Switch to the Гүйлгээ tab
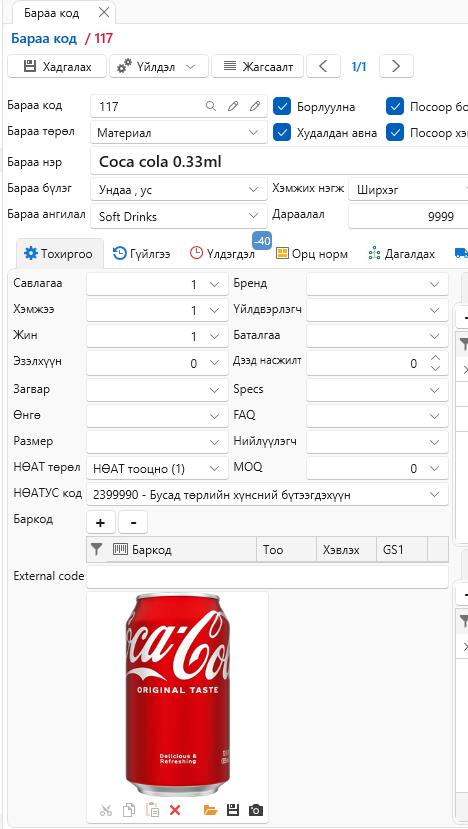Viewport: 468px width, 829px height. pyautogui.click(x=142, y=254)
